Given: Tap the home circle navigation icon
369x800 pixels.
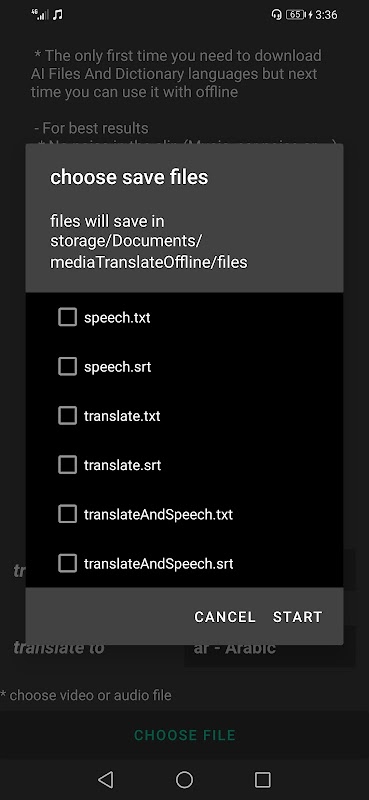Looking at the screenshot, I should (184, 779).
